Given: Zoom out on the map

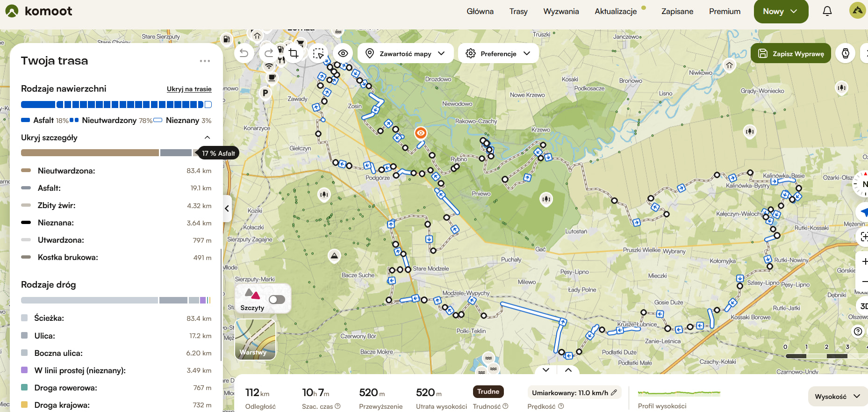Looking at the screenshot, I should point(864,281).
